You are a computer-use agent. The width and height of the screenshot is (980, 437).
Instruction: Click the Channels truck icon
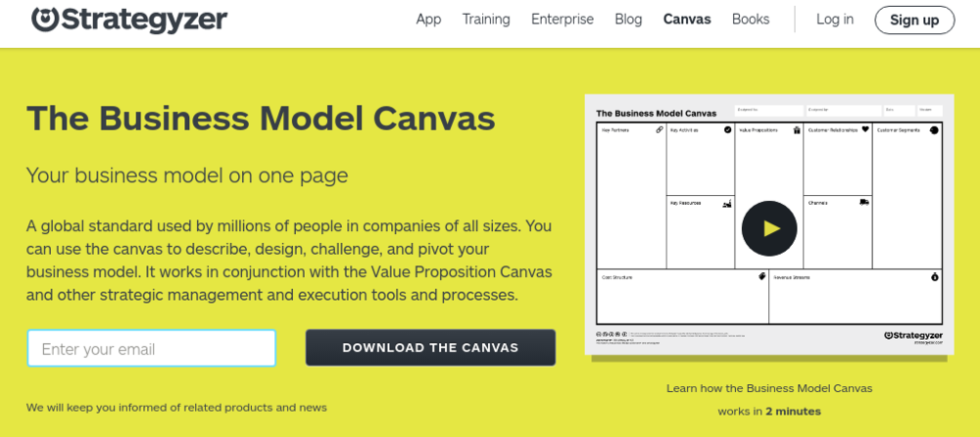tap(864, 202)
